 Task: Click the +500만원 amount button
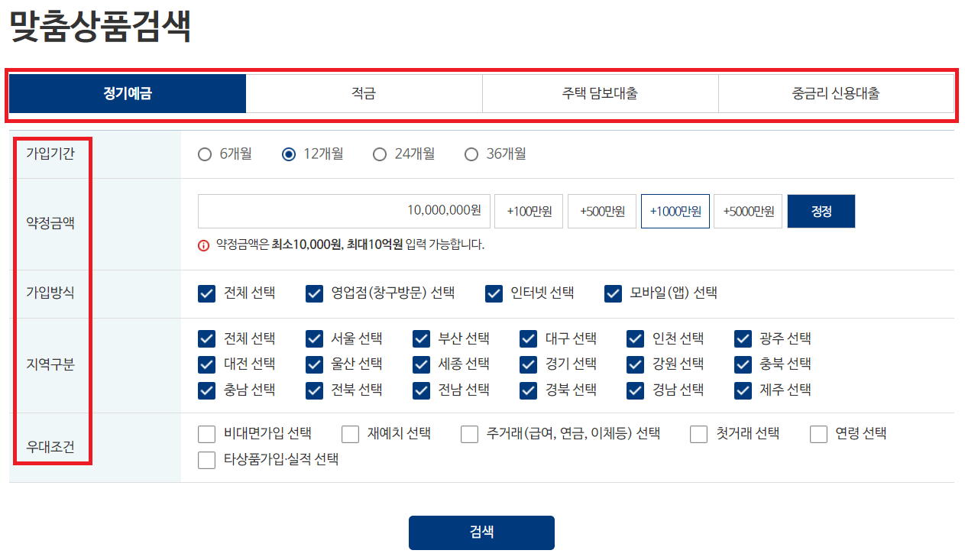pyautogui.click(x=601, y=211)
